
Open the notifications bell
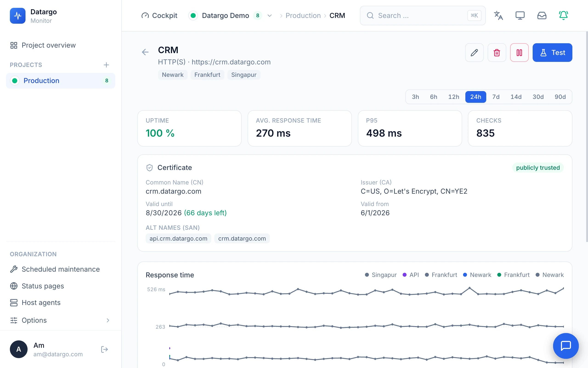(563, 16)
